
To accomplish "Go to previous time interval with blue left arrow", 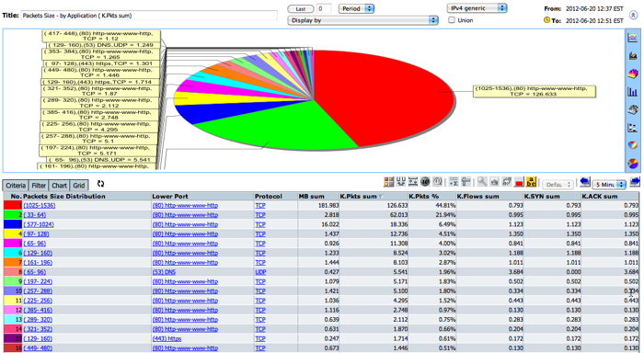I will (585, 182).
